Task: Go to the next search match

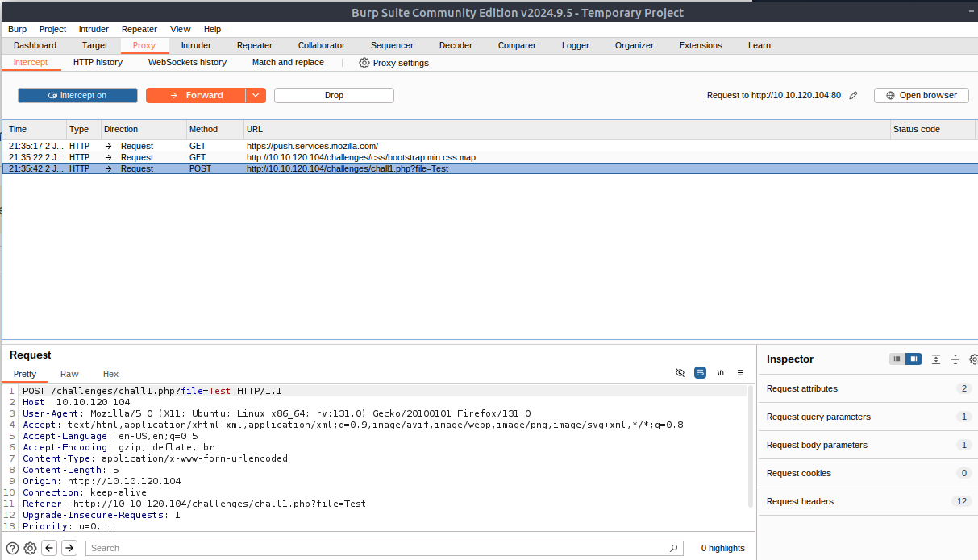Action: 69,548
